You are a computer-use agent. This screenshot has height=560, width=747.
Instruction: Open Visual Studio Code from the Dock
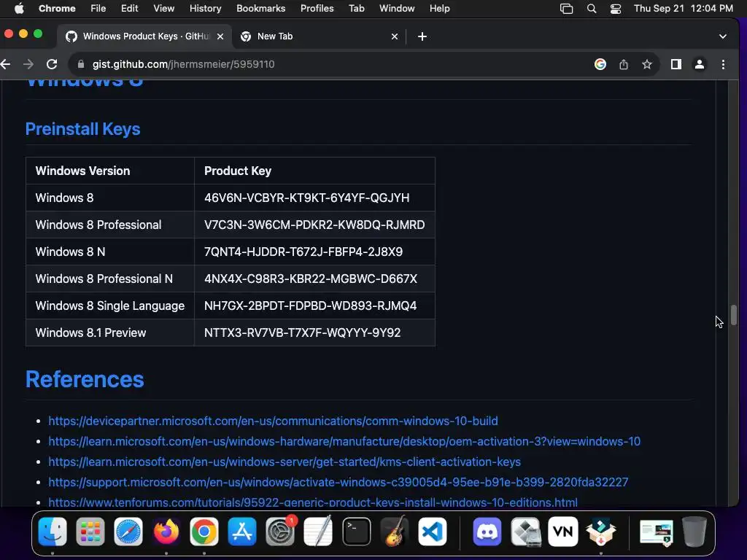click(x=432, y=532)
